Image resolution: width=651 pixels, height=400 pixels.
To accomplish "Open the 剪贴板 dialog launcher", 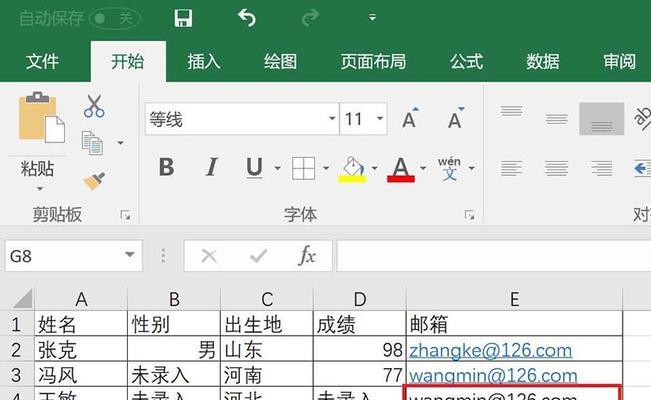I will (125, 215).
